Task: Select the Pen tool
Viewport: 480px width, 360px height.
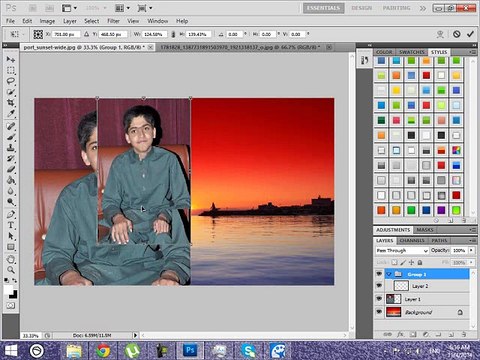Action: point(11,214)
